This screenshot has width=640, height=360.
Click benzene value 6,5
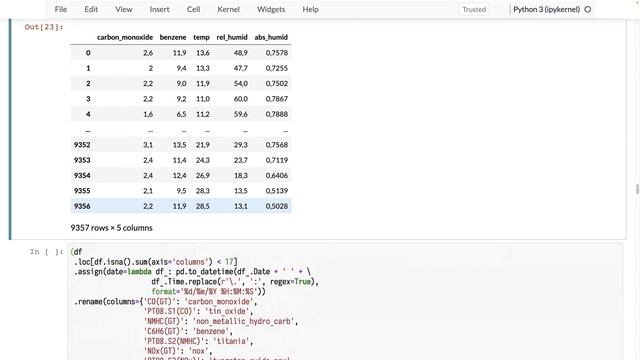181,114
